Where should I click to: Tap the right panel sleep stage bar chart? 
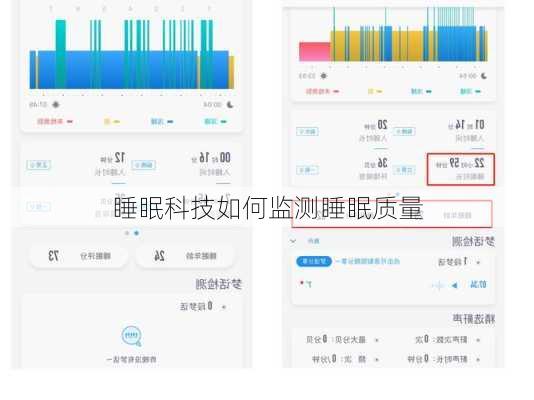tap(393, 34)
